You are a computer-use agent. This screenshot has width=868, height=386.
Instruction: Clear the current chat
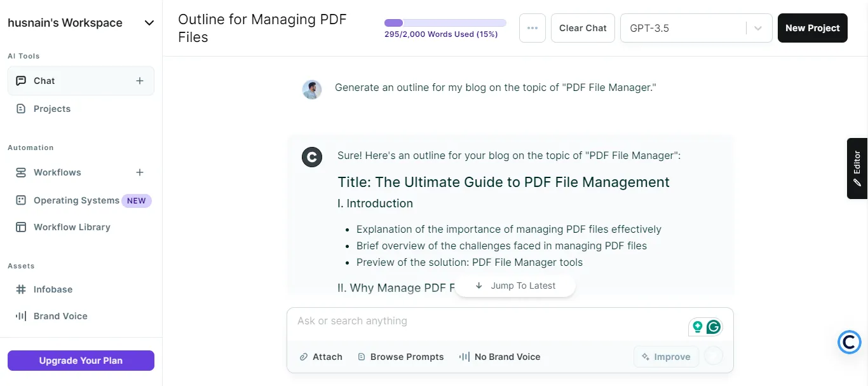coord(582,28)
